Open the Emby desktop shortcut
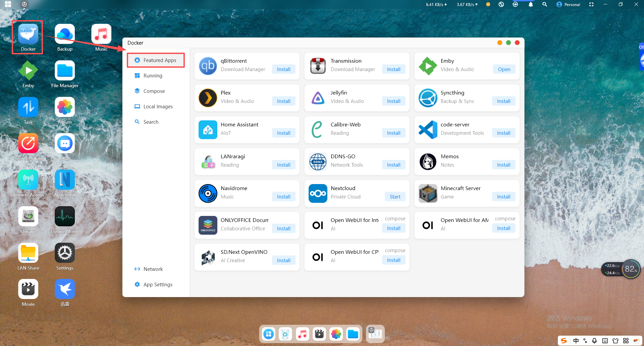 [28, 70]
